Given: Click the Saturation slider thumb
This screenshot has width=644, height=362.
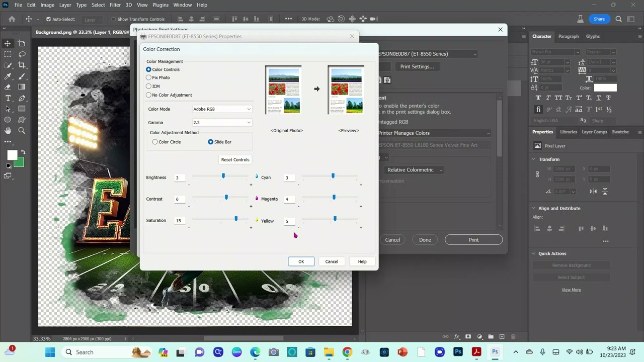Looking at the screenshot, I should 236,219.
